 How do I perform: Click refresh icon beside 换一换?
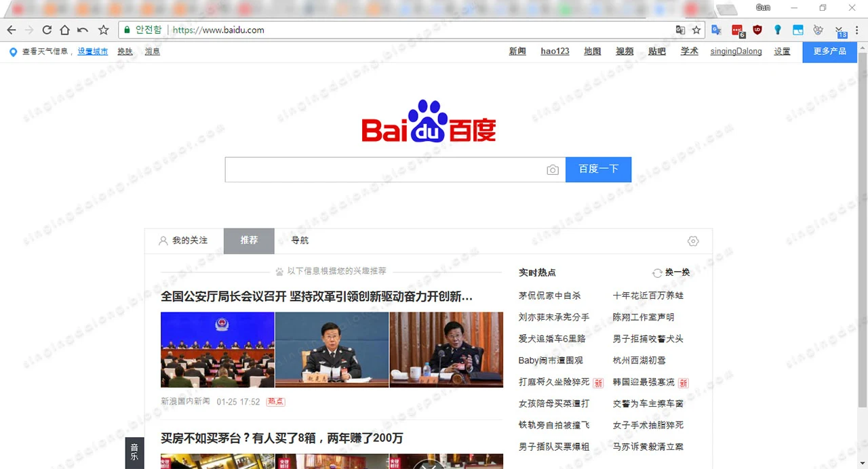point(656,273)
